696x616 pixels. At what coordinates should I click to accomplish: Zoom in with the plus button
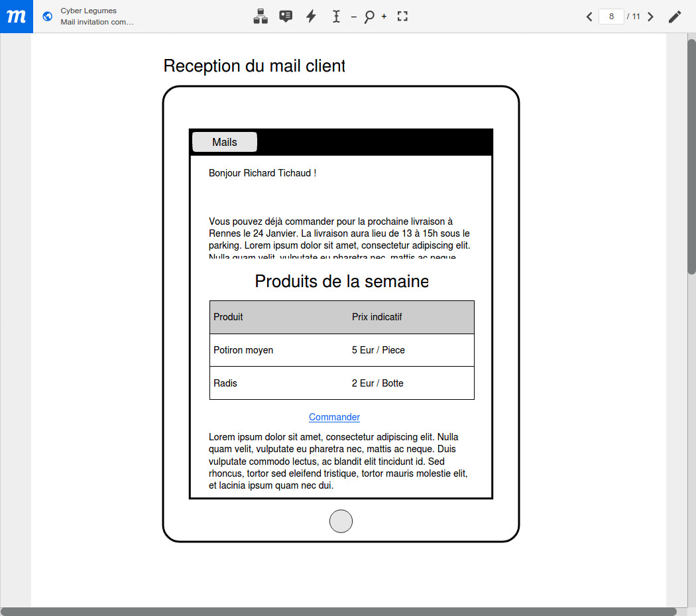click(x=384, y=17)
